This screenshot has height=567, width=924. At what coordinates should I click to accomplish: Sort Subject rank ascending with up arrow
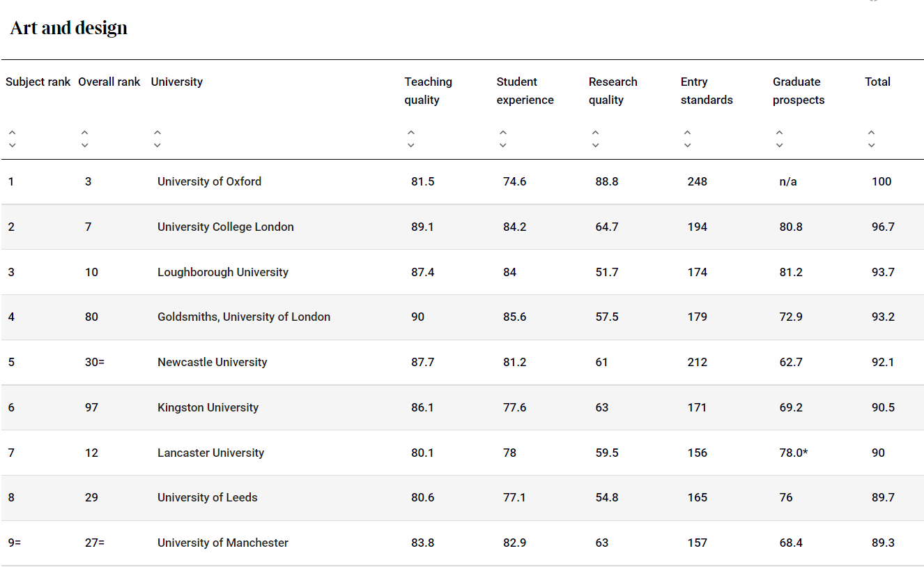(12, 133)
